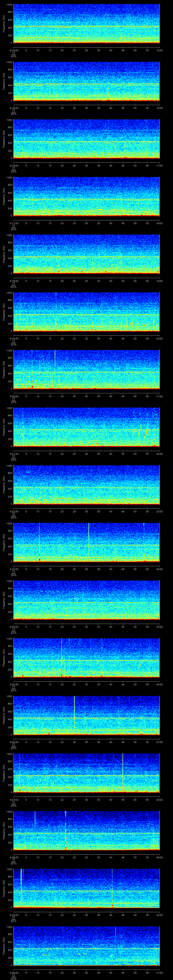This screenshot has width=173, height=980.
Task: Click the "30:00" end time label
Action: [x=159, y=915]
